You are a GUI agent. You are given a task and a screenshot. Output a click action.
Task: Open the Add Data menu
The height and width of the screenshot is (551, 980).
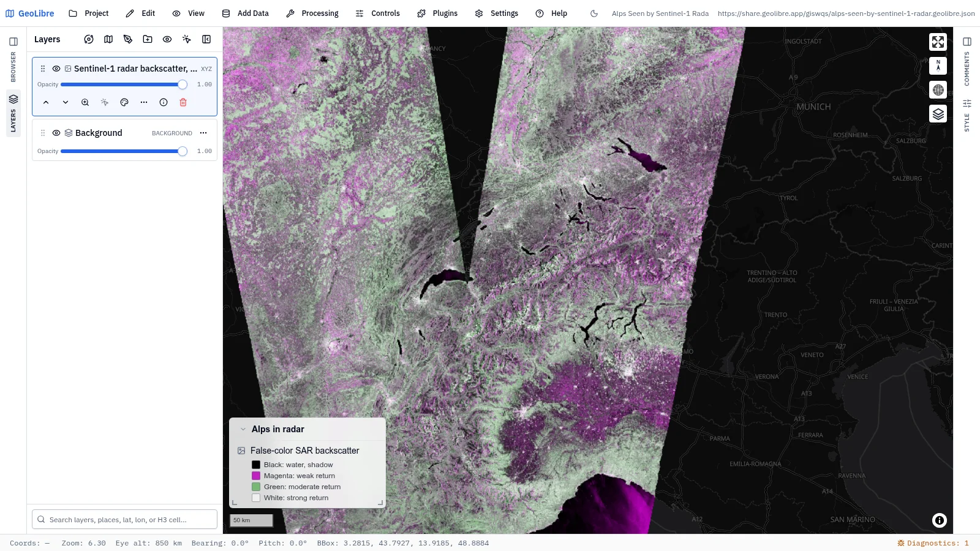[x=246, y=13]
